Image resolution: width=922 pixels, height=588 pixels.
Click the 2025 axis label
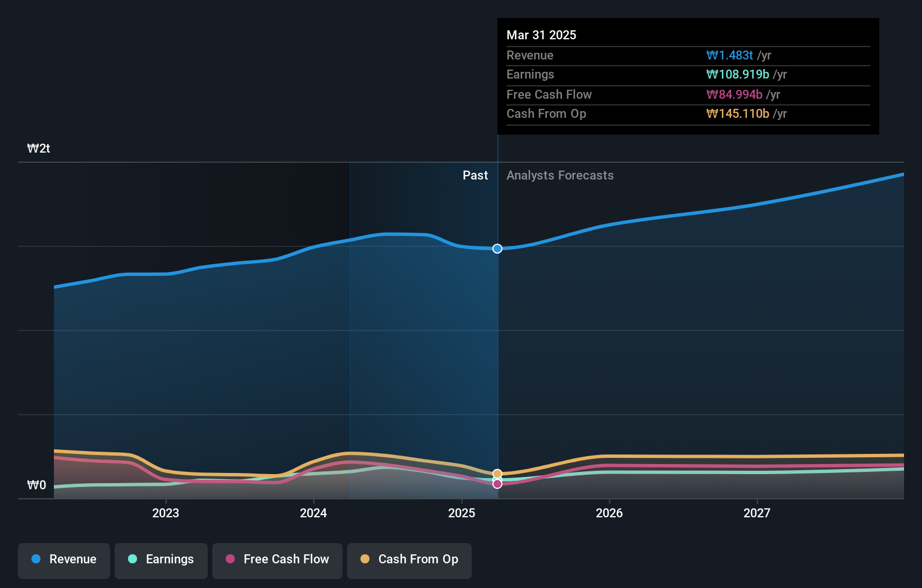pos(462,513)
